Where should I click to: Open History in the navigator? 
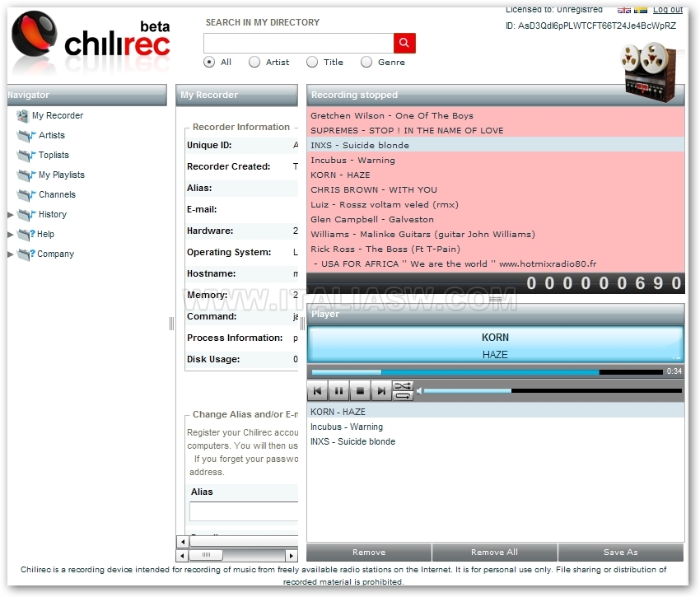pos(53,214)
